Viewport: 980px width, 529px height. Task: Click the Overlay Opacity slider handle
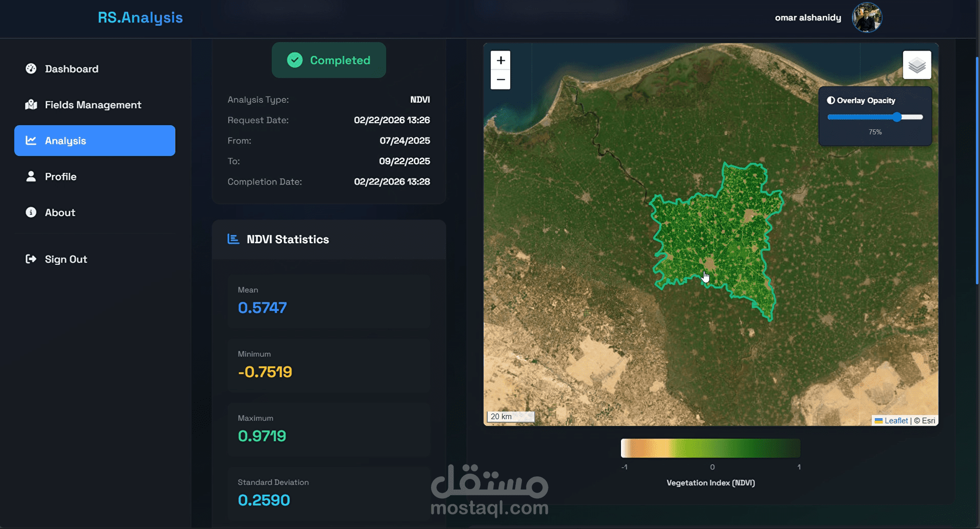[x=897, y=117]
